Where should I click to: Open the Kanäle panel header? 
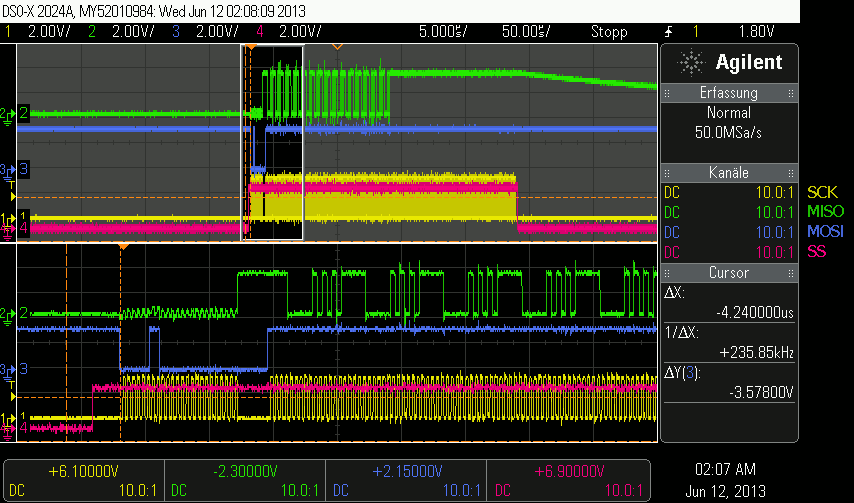(x=729, y=173)
